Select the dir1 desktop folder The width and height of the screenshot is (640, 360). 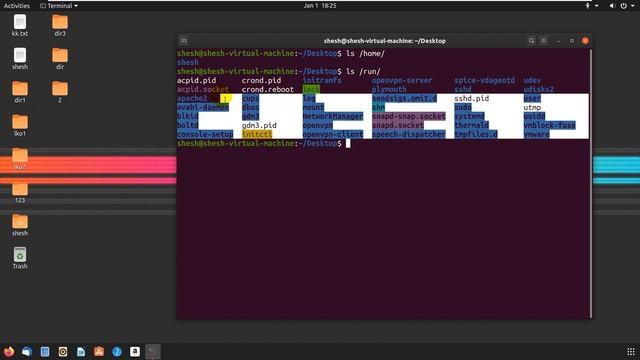click(20, 92)
